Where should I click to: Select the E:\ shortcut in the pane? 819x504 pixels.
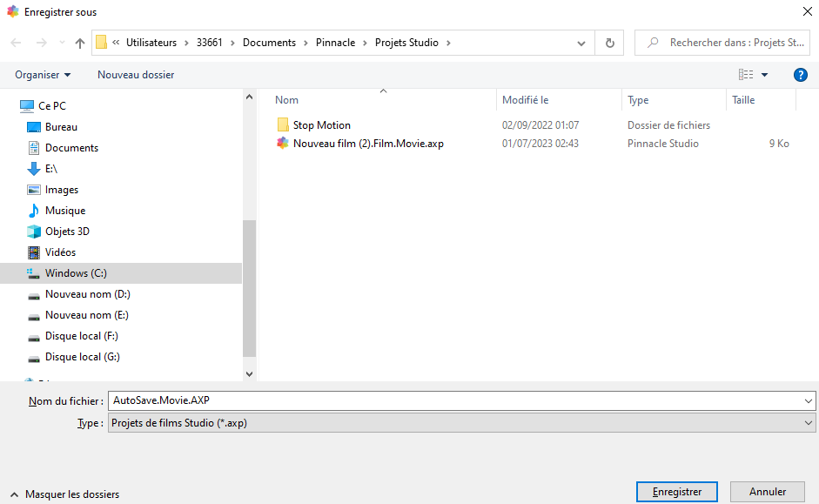51,169
